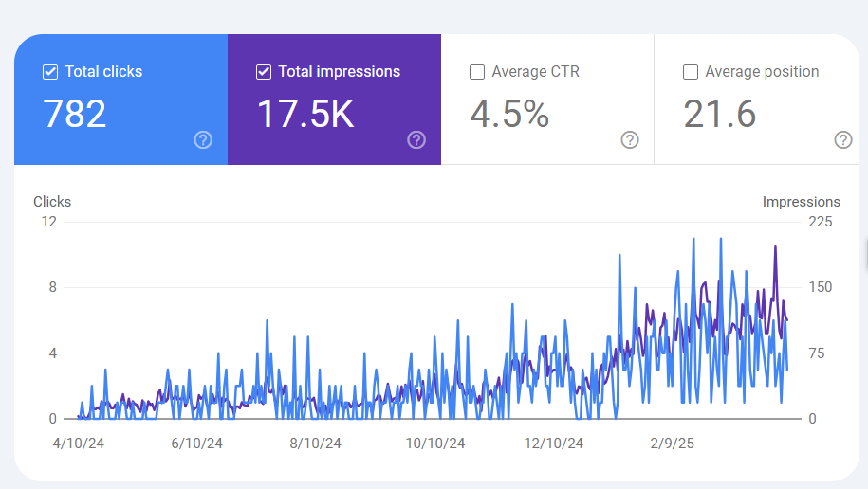
Task: Click the 4.5% average CTR value
Action: (x=509, y=115)
